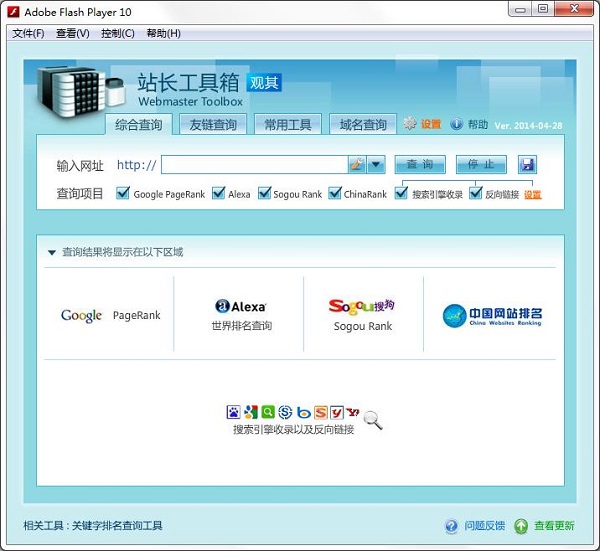Image resolution: width=600 pixels, height=551 pixels.
Task: Click the orange 设置 link after 反向链接
Action: 533,195
